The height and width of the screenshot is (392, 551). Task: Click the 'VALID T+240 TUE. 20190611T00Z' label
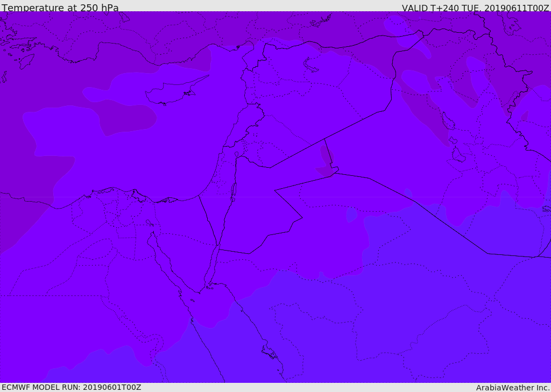click(476, 8)
